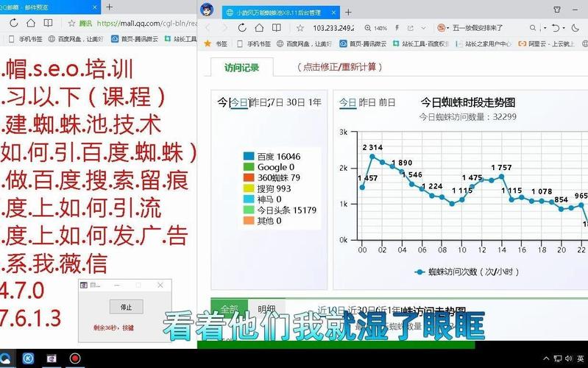This screenshot has height=368, width=588.
Task: Open the blue K app in taskbar
Action: [29, 358]
